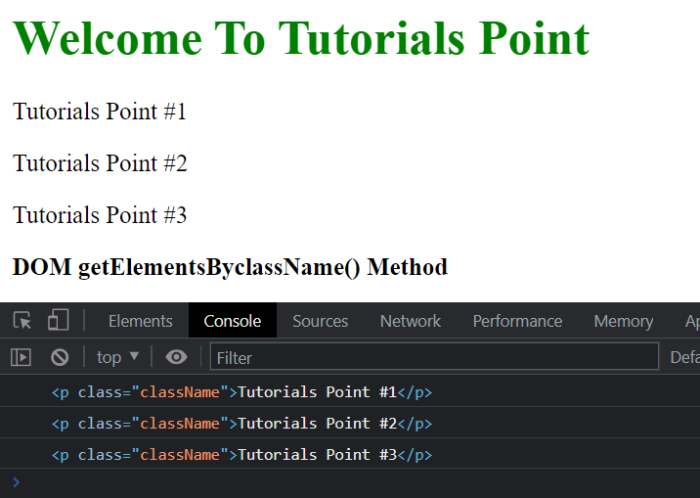Switch to the Memory tab

click(623, 321)
